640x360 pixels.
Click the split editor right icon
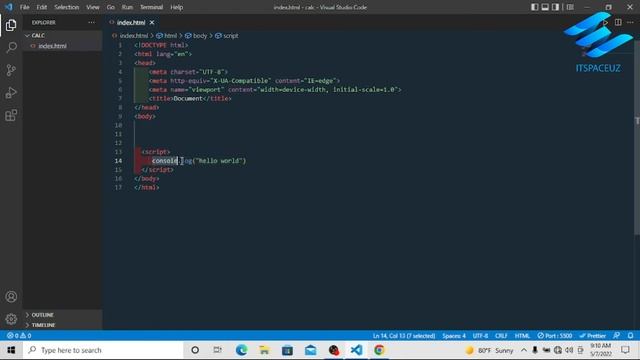click(x=618, y=22)
